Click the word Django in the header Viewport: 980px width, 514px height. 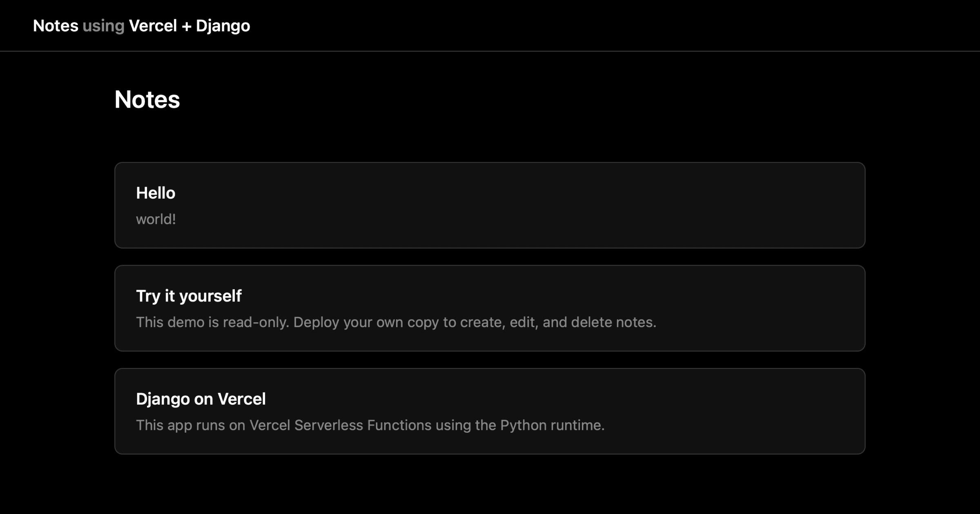pyautogui.click(x=224, y=25)
